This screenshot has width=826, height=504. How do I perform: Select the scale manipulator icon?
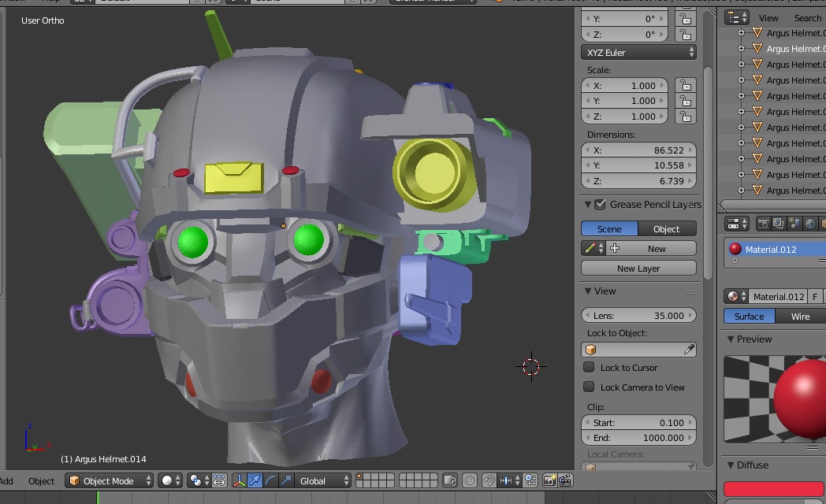point(285,480)
